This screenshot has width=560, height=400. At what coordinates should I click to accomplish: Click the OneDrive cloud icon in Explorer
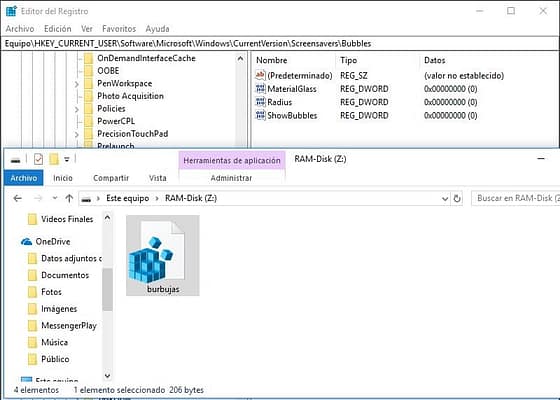pos(26,242)
